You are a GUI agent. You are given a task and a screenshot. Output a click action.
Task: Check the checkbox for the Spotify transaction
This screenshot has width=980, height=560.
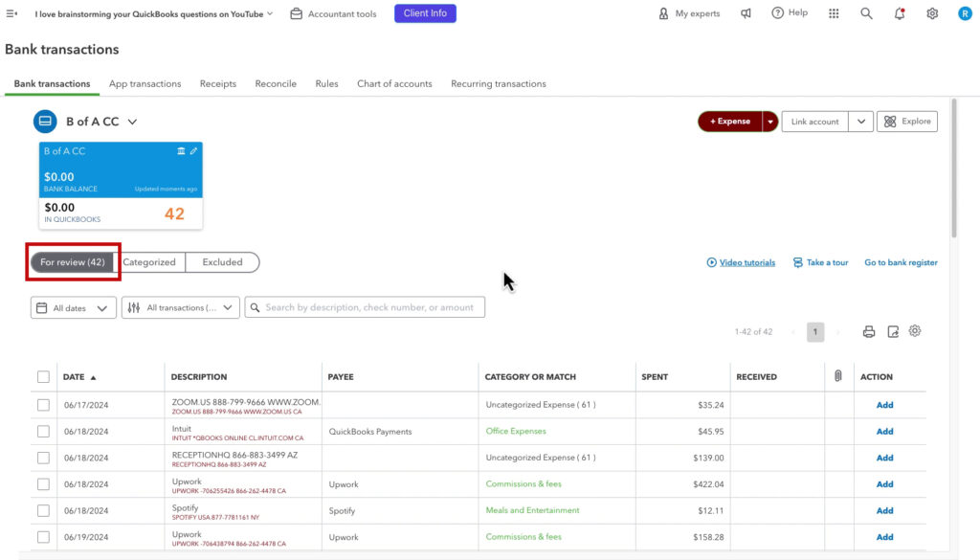click(43, 510)
